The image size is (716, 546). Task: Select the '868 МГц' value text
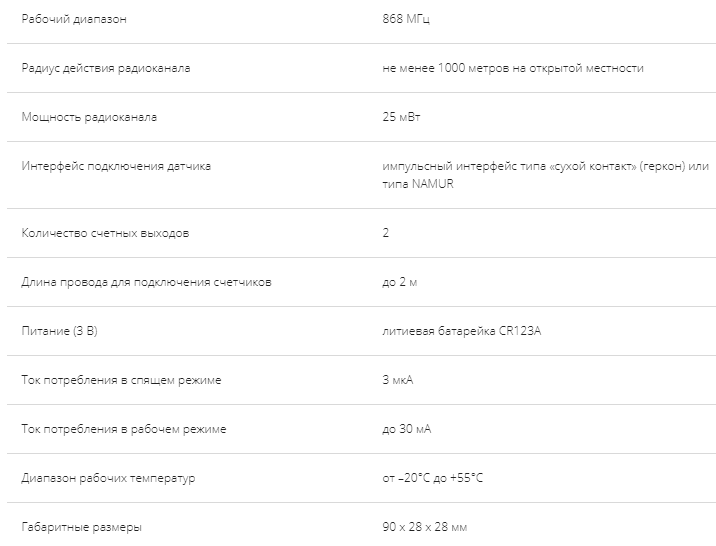[x=406, y=19]
